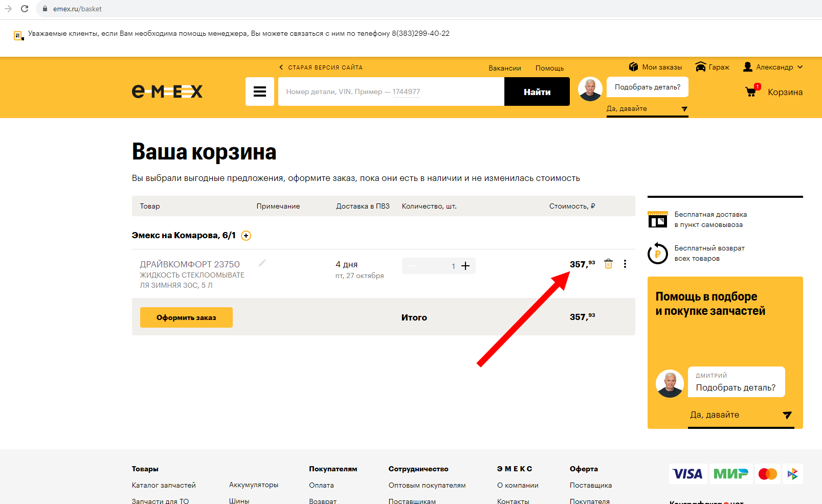Open О компании footer link
This screenshot has height=504, width=822.
coord(518,485)
